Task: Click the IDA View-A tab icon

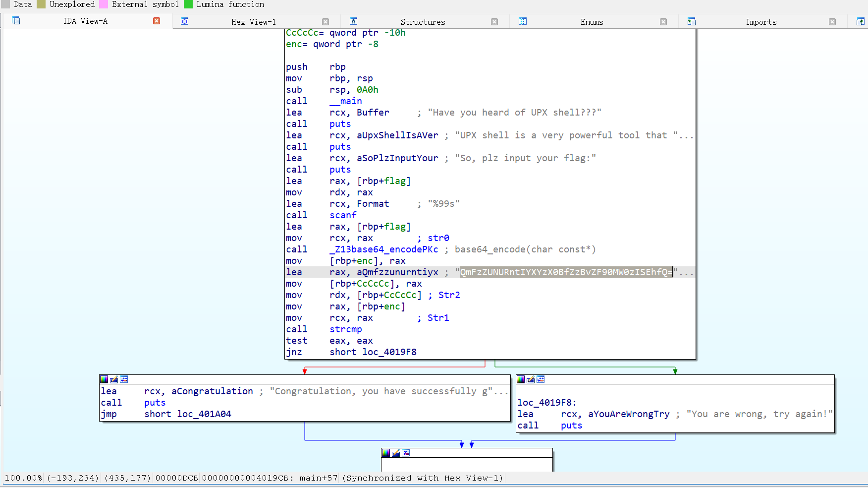Action: [x=16, y=21]
